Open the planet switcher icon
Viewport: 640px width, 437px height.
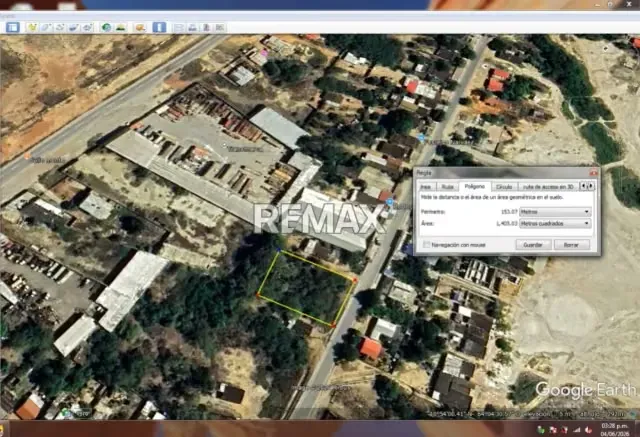[140, 27]
